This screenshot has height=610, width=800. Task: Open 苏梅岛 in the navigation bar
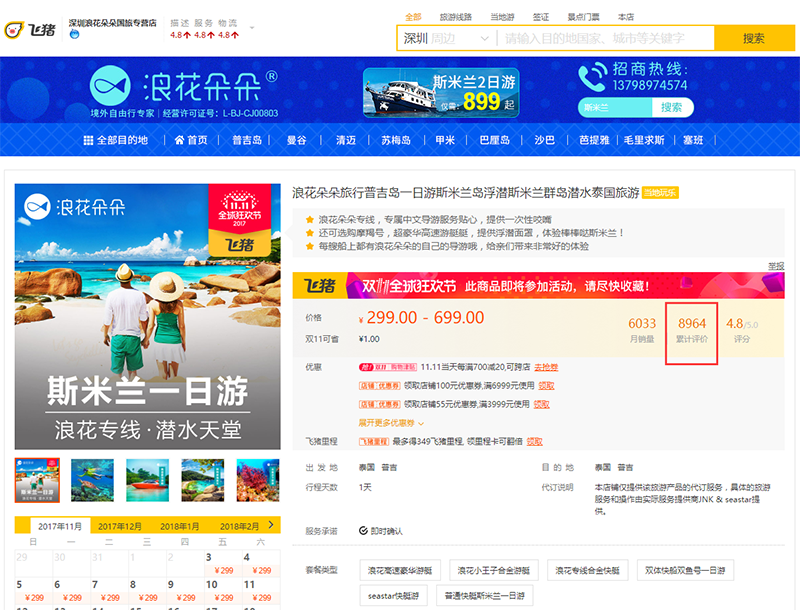click(x=396, y=140)
